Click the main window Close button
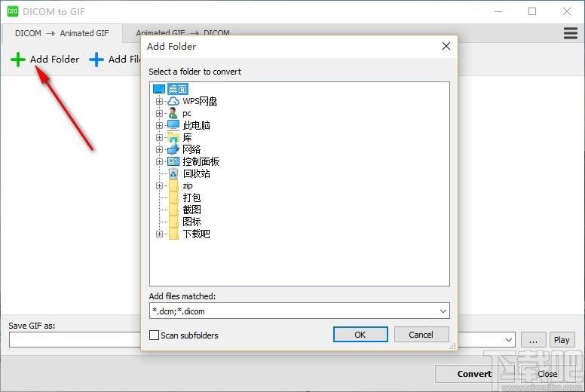The width and height of the screenshot is (585, 392). point(548,374)
